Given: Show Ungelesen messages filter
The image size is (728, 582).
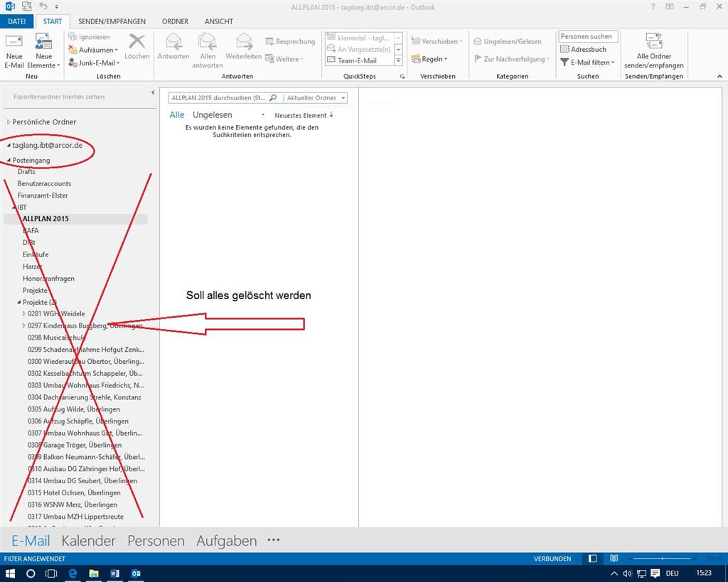Looking at the screenshot, I should (212, 114).
